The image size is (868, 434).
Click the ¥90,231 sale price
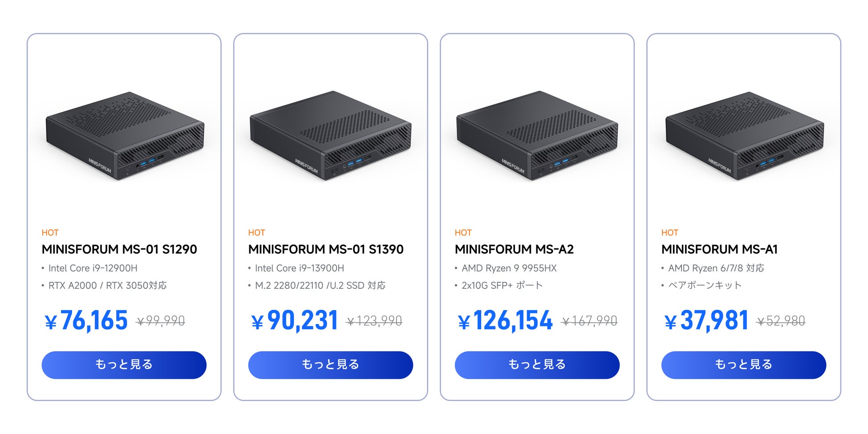(x=295, y=320)
